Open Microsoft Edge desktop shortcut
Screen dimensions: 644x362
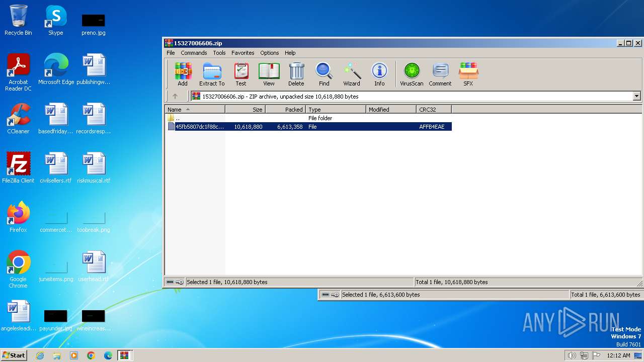click(56, 69)
